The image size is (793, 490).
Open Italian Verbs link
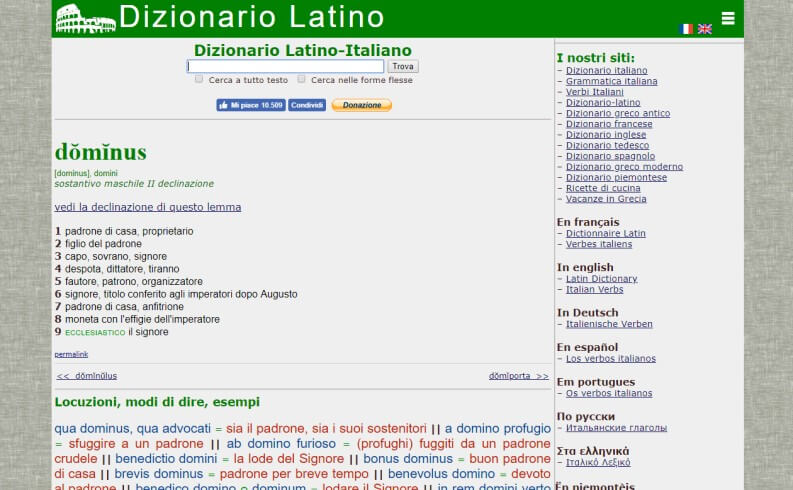tap(594, 289)
